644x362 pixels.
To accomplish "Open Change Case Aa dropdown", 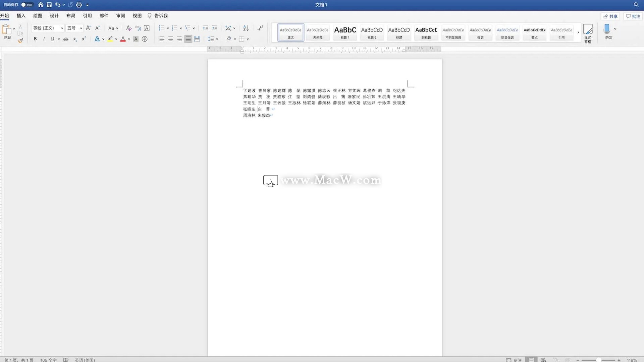I will [113, 28].
